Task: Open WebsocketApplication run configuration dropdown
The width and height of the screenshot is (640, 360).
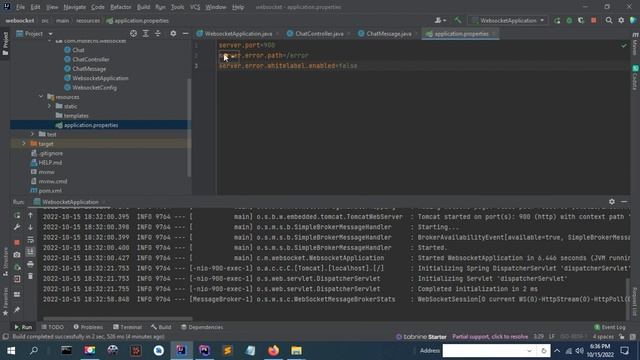Action: 508,20
